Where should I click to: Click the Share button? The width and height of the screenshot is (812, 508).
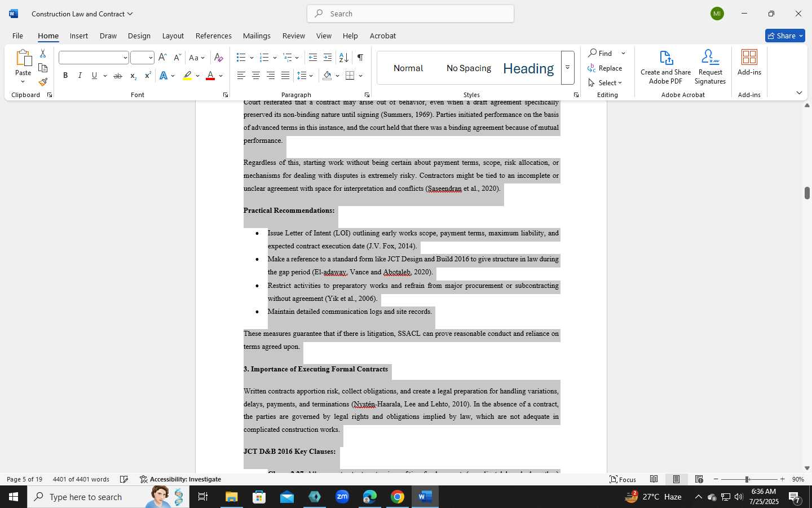785,36
